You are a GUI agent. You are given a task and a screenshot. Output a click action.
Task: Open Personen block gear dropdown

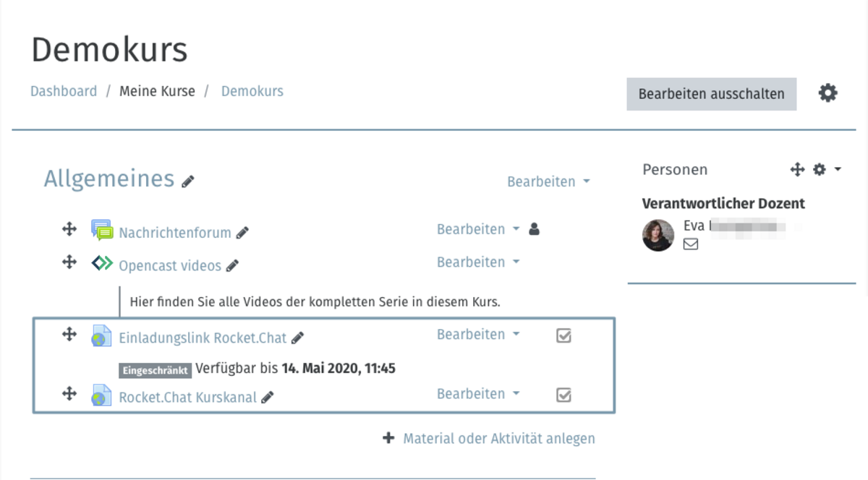[x=827, y=169]
